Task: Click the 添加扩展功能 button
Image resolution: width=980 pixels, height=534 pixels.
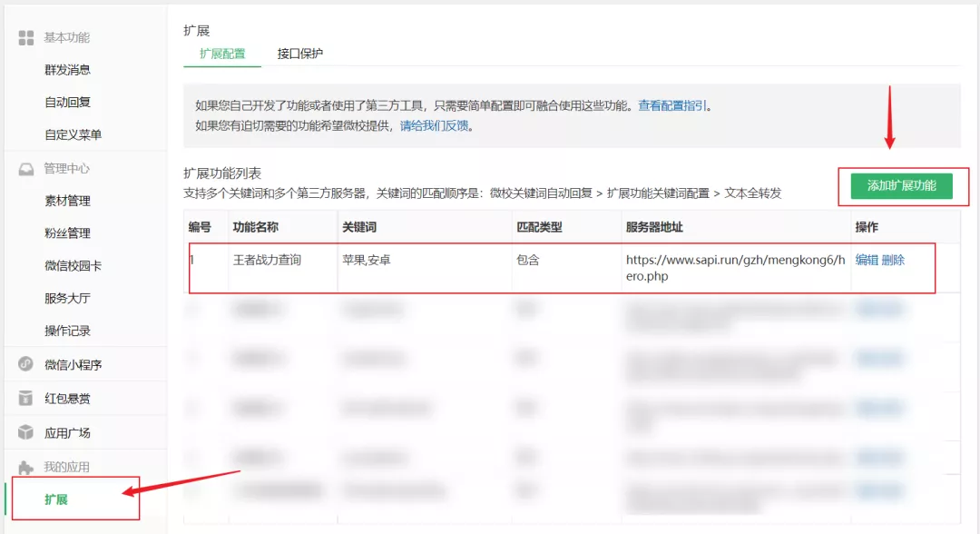Action: pos(901,185)
